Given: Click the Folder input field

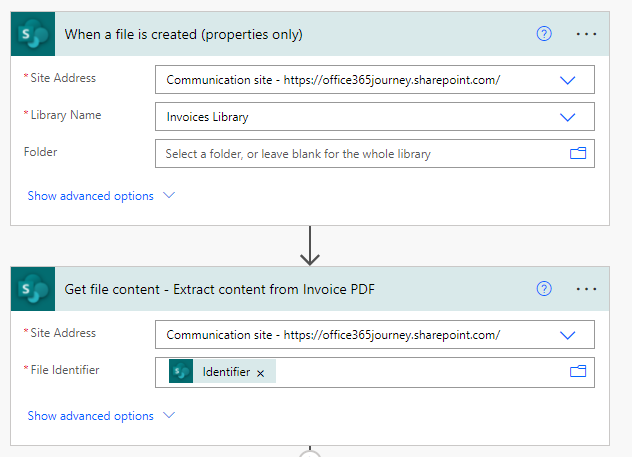Looking at the screenshot, I should point(374,154).
